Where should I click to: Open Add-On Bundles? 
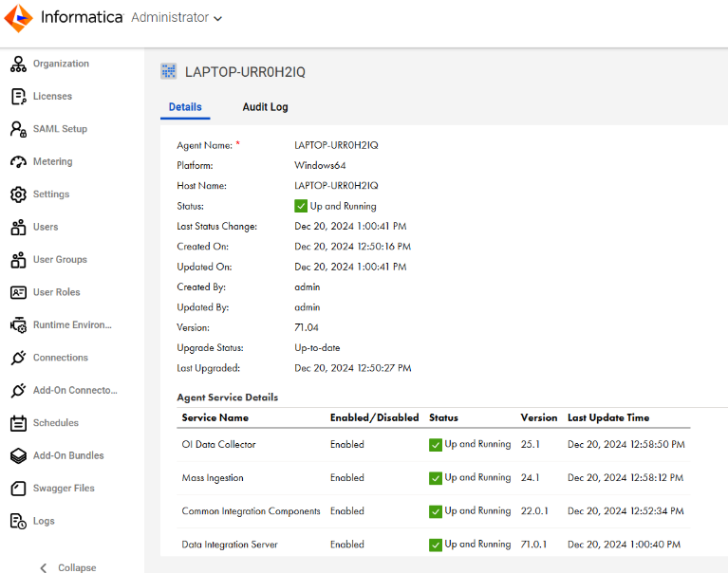click(x=68, y=455)
